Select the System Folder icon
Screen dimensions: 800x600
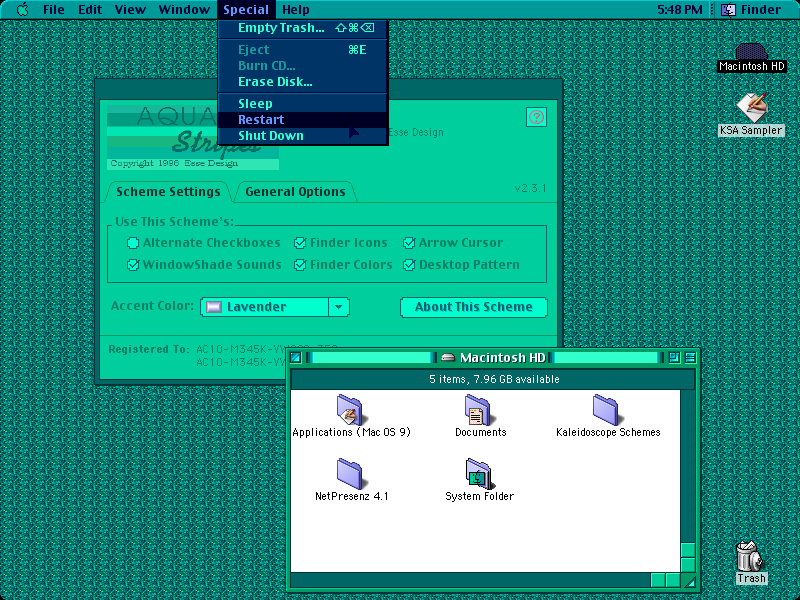point(479,480)
